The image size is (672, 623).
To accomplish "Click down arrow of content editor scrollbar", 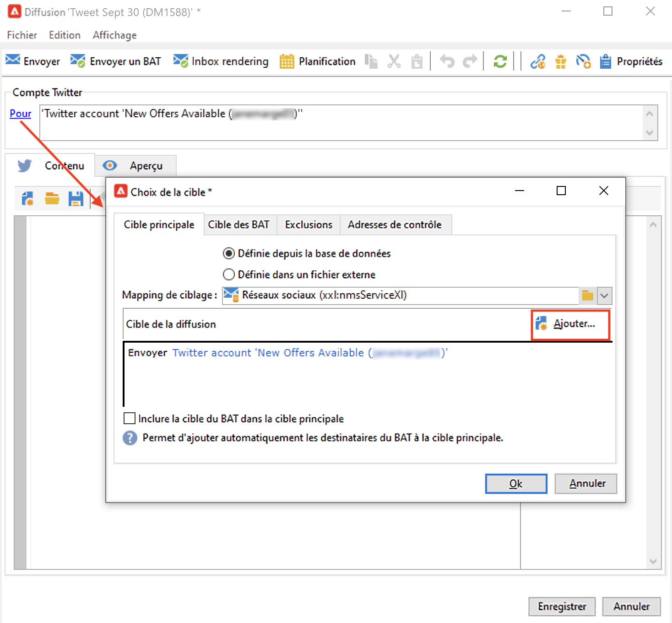I will (653, 561).
